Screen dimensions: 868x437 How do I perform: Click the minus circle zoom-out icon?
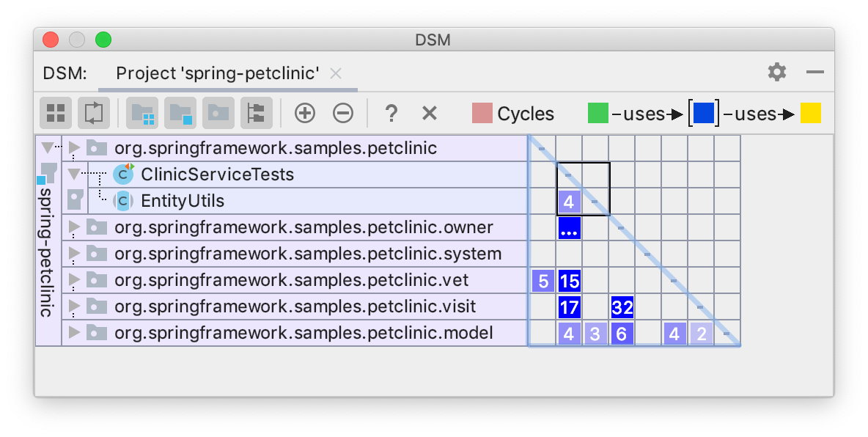[x=343, y=113]
